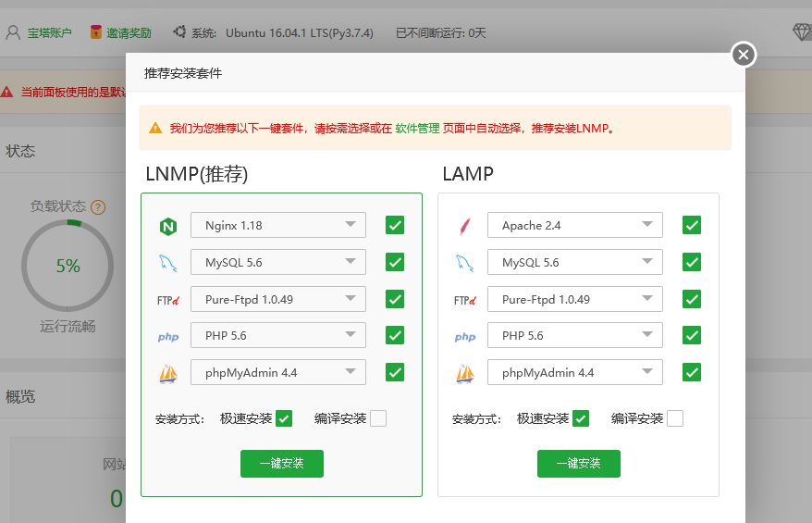Enable 编译安装 checkbox in LAMP
Screen dimensions: 812x523
click(675, 418)
